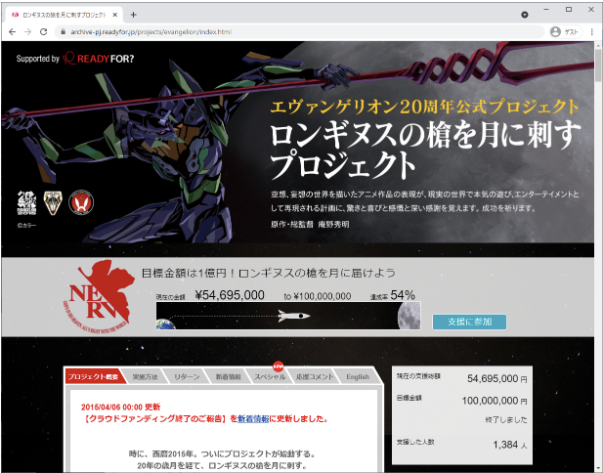Image resolution: width=603 pixels, height=473 pixels.
Task: Click the to ¥100,000,000 target text
Action: [x=317, y=296]
